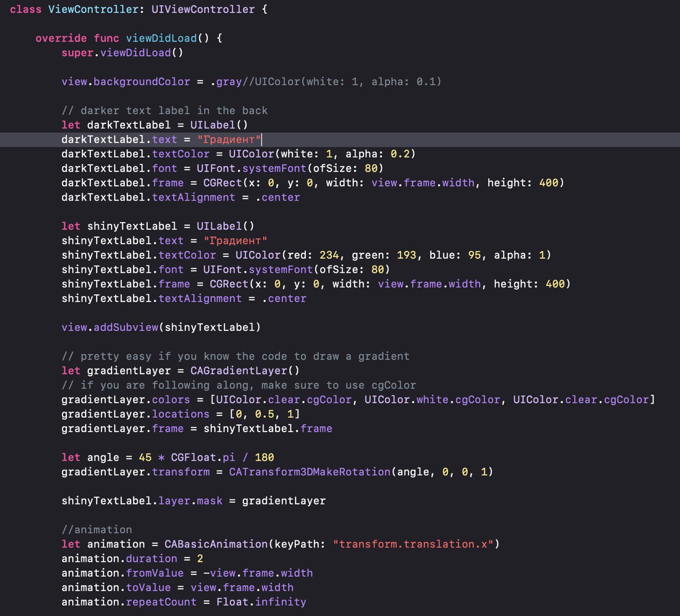Click the 'shinyTextLabel.frame = CGRect' line
Screen dimensions: 680x616
tap(316, 284)
